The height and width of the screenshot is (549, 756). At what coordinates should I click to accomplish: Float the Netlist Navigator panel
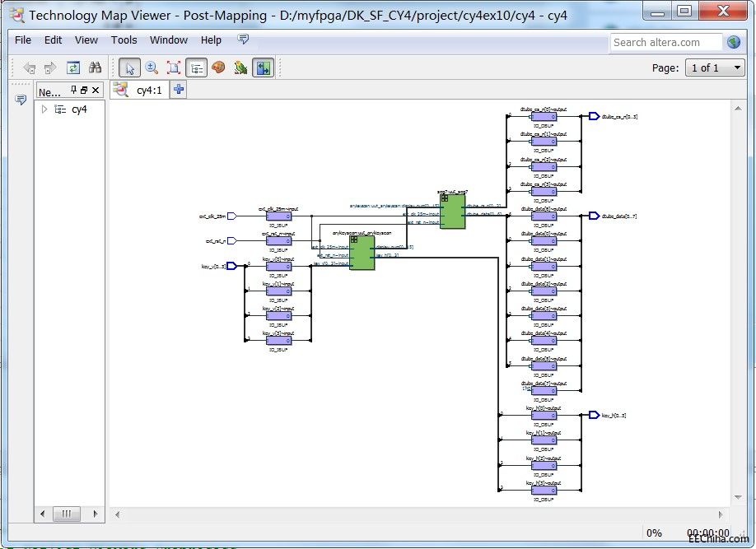pos(84,91)
